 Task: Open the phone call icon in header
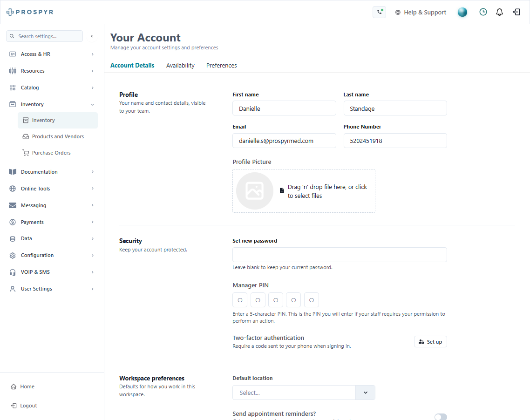379,12
